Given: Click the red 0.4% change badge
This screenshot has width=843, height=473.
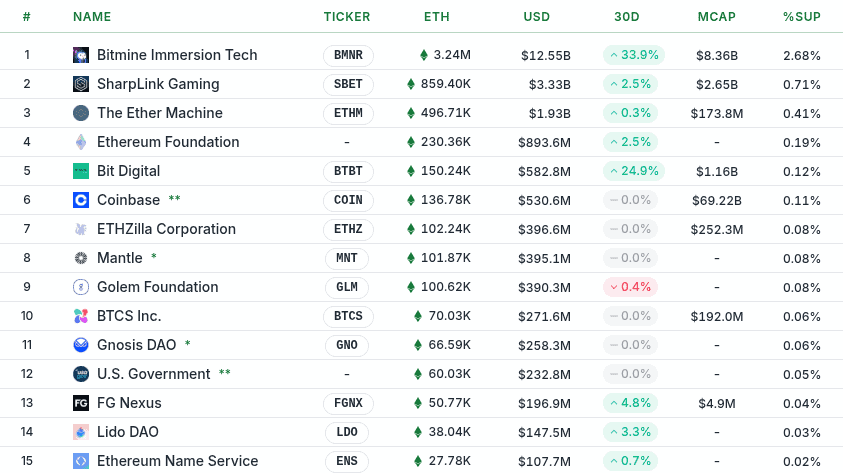Looking at the screenshot, I should pyautogui.click(x=630, y=287).
